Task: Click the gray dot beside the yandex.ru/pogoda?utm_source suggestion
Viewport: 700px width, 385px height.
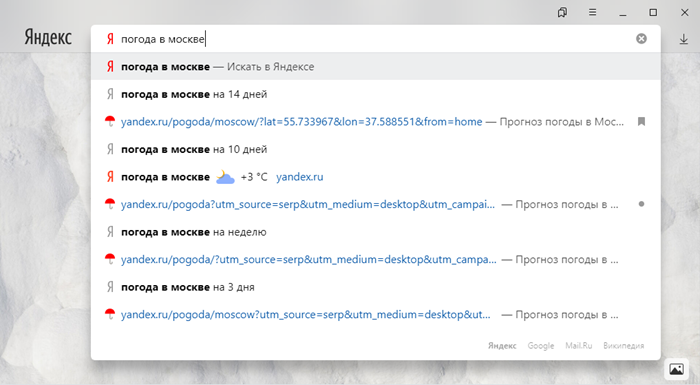Action: pyautogui.click(x=642, y=204)
